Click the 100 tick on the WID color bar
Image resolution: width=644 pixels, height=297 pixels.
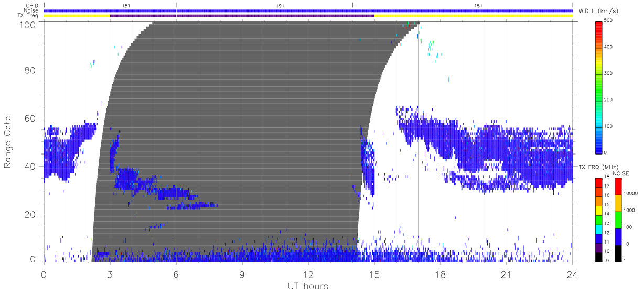click(609, 126)
